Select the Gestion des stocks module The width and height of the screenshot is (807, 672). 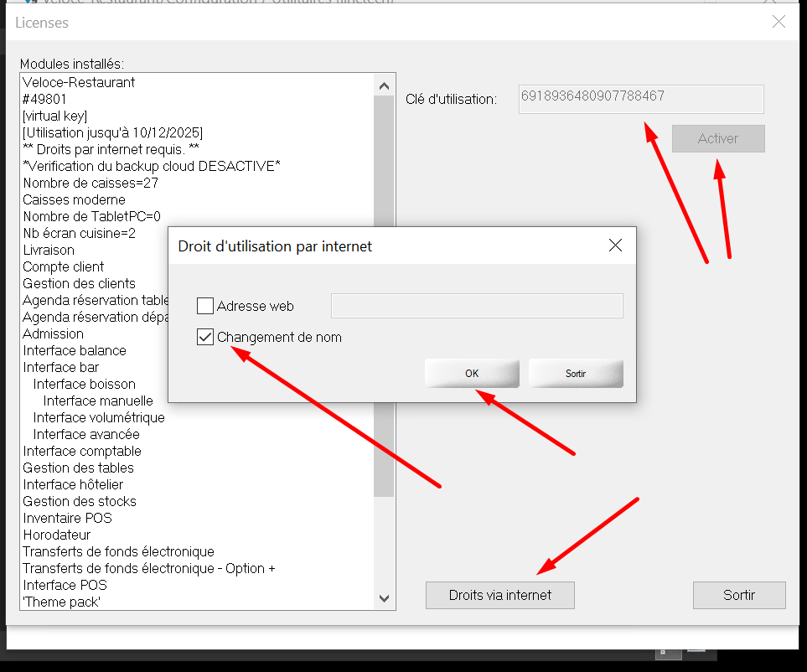80,501
